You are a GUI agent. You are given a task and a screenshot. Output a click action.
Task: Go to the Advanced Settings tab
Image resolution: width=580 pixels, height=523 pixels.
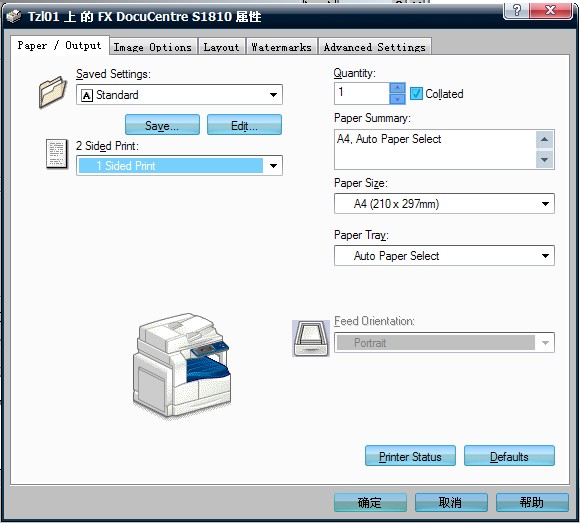pos(375,47)
